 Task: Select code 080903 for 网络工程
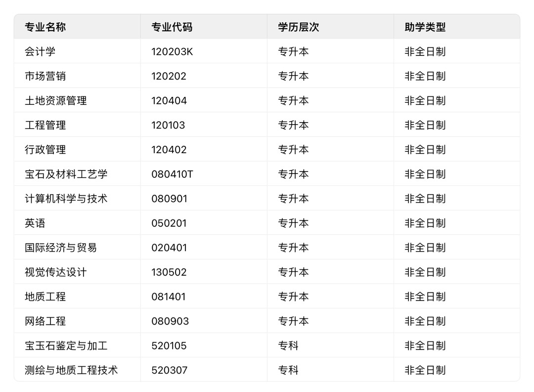(x=170, y=321)
